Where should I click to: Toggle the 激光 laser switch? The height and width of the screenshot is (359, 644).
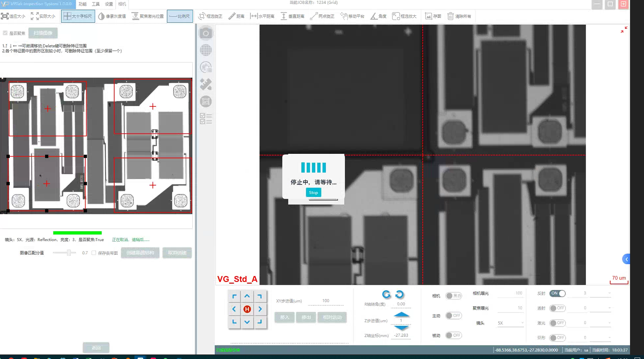coord(557,323)
